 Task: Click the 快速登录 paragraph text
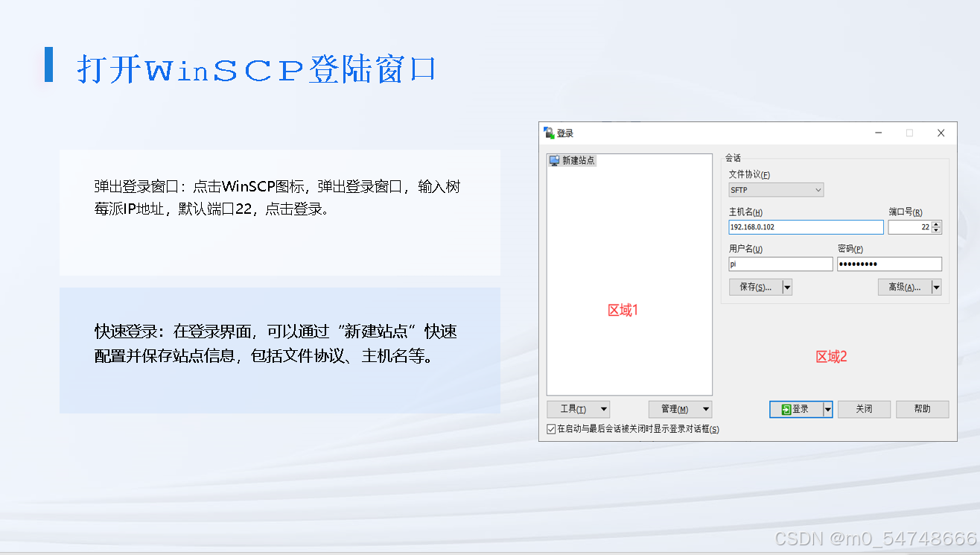tap(276, 343)
